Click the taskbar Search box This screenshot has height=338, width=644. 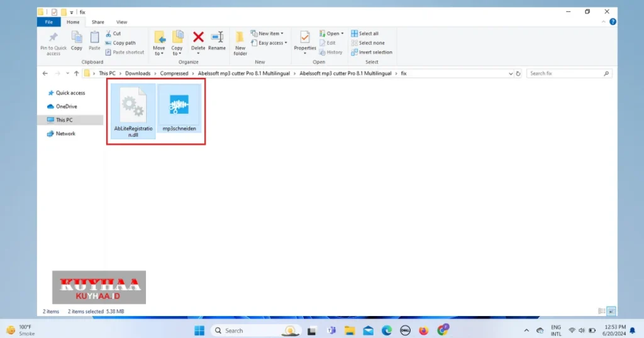tap(257, 330)
